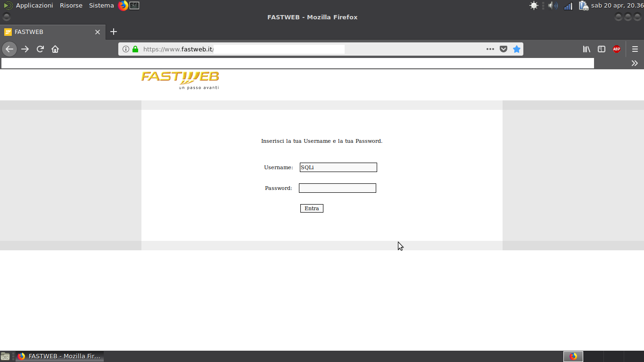Open the Firefox Library icon

586,49
